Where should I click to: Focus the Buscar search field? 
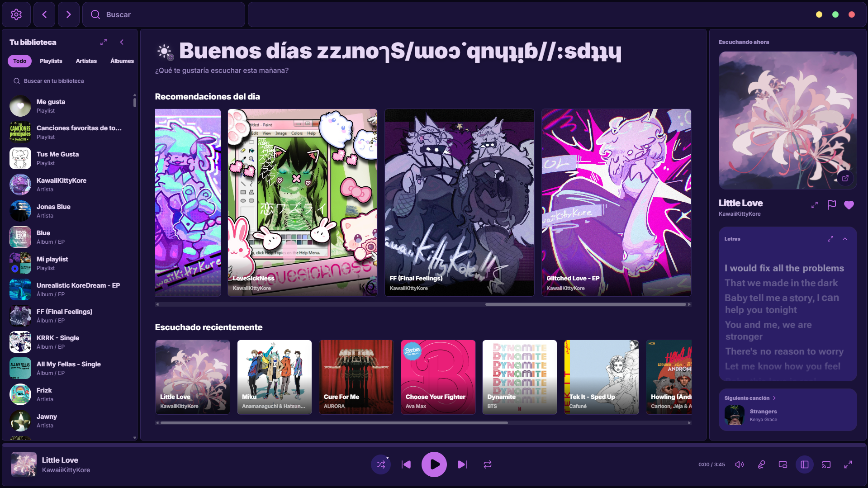pyautogui.click(x=164, y=14)
